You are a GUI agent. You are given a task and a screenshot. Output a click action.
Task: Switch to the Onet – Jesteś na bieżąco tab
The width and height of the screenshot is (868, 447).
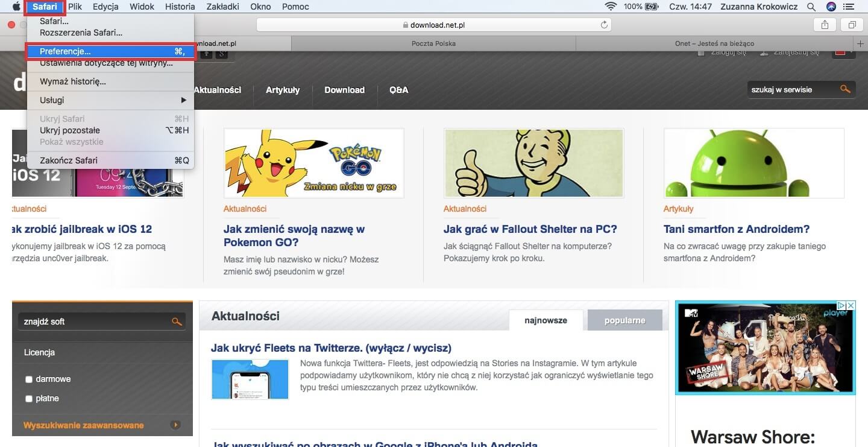(x=714, y=43)
